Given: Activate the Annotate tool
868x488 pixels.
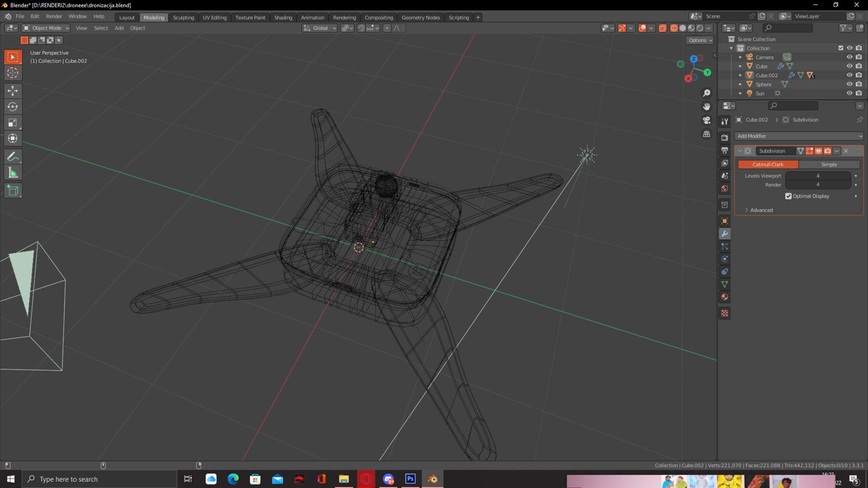Looking at the screenshot, I should (13, 157).
